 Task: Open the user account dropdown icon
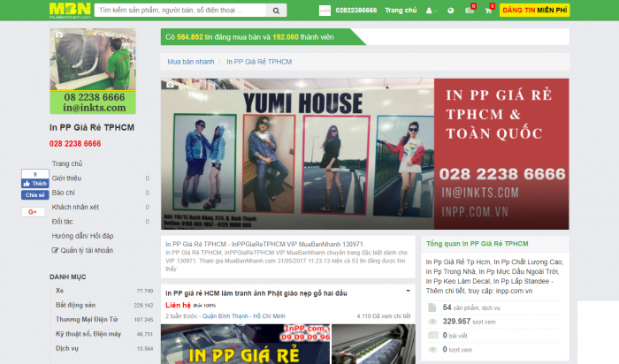(432, 11)
